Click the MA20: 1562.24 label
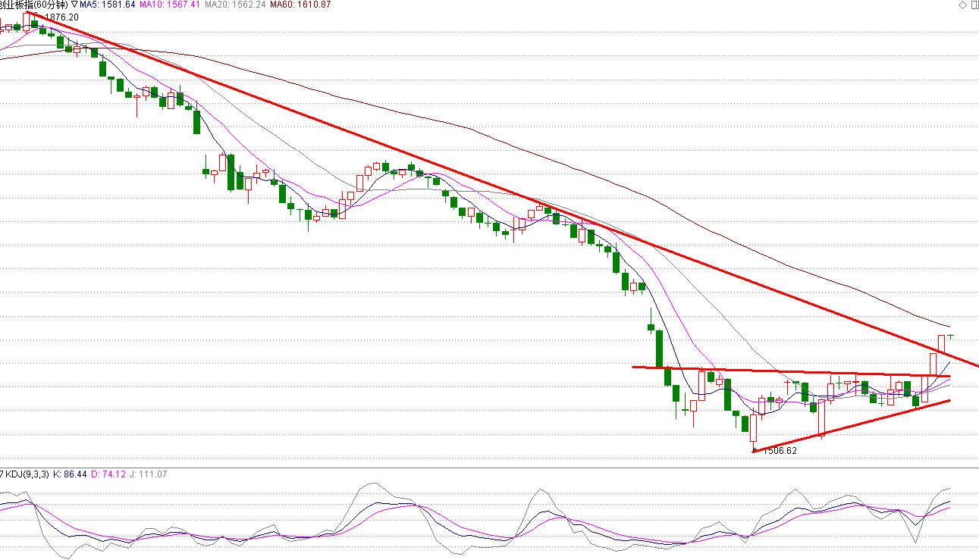 (236, 5)
